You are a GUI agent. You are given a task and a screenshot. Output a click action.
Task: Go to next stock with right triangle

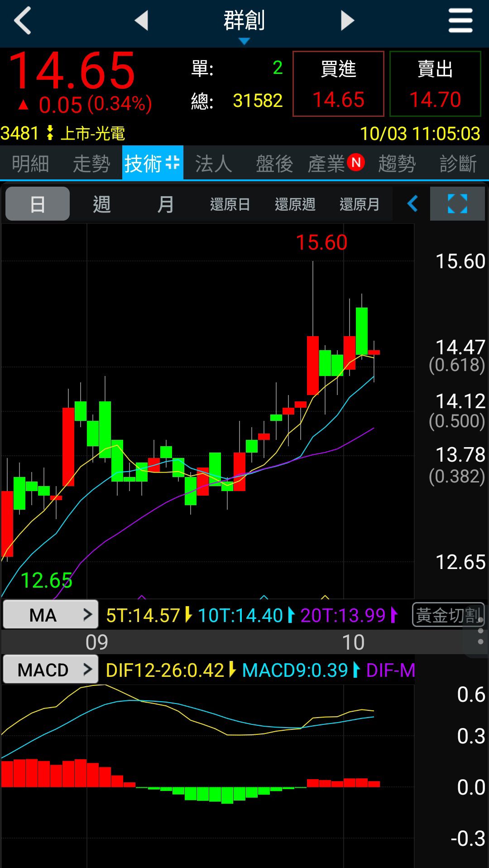click(x=347, y=21)
